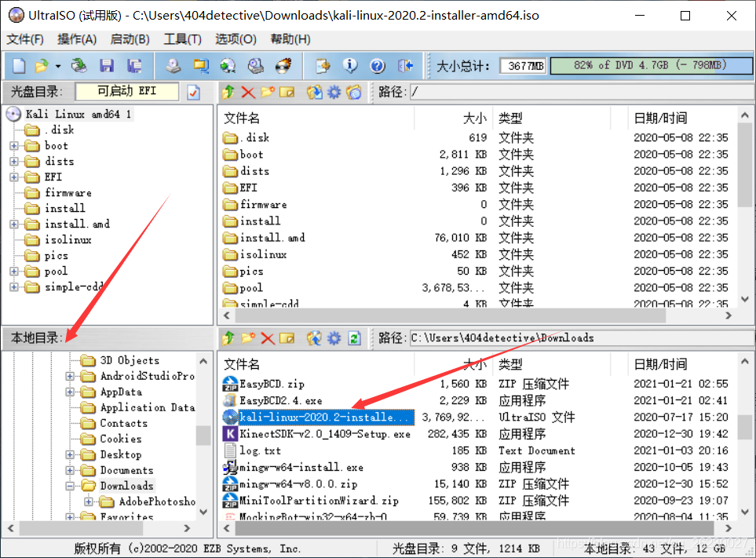Click the 大小总计 field showing 3677MB
The width and height of the screenshot is (756, 558).
click(x=523, y=66)
